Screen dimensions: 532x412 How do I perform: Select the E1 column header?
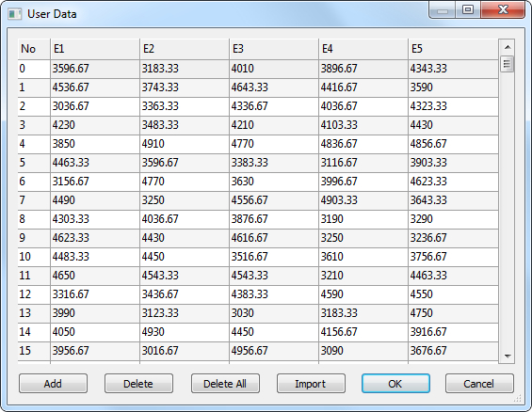[95, 49]
